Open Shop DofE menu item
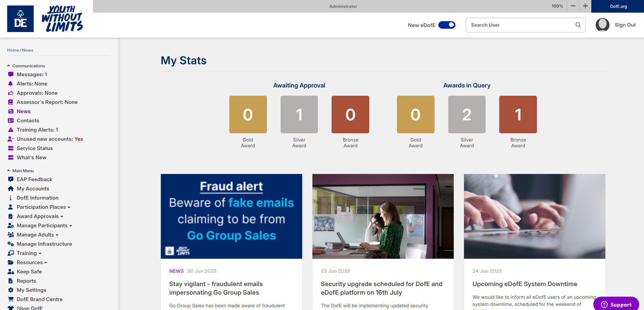Image resolution: width=644 pixels, height=310 pixels. 30,308
